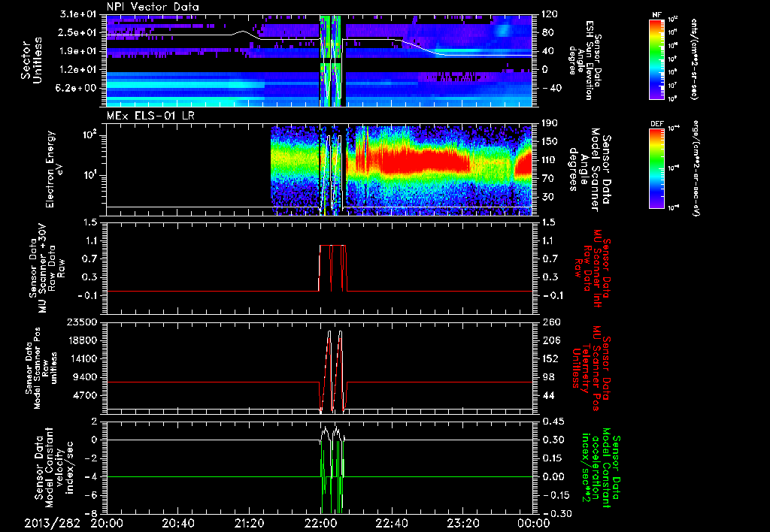The image size is (770, 532).
Task: Click the 2013/282 date label
Action: pos(52,523)
